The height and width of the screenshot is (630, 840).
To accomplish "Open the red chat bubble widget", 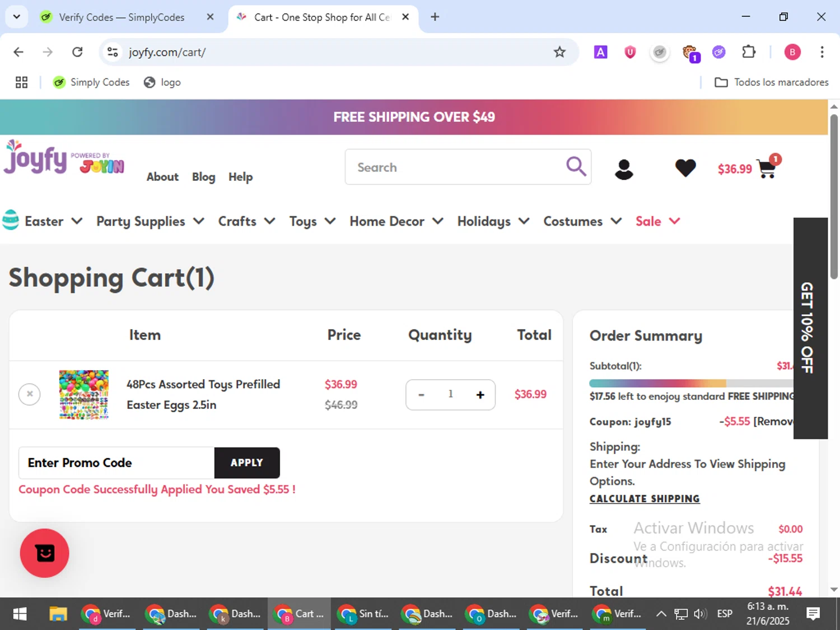I will coord(44,553).
